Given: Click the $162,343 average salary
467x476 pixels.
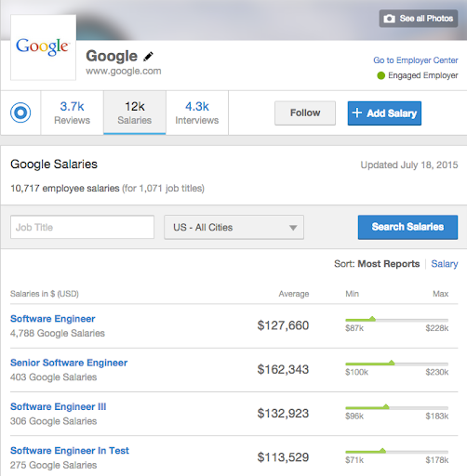Looking at the screenshot, I should [x=283, y=369].
